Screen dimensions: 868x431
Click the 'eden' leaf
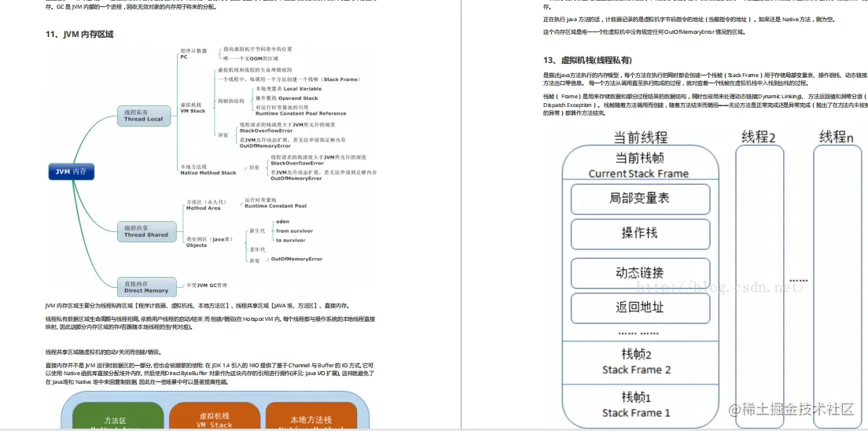point(282,222)
